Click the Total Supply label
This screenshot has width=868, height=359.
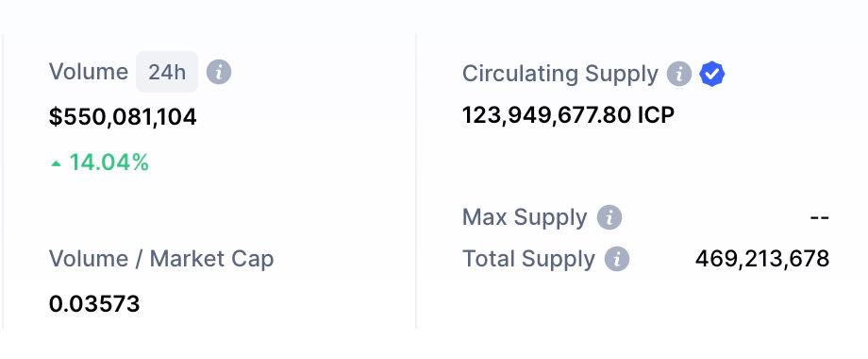(528, 259)
